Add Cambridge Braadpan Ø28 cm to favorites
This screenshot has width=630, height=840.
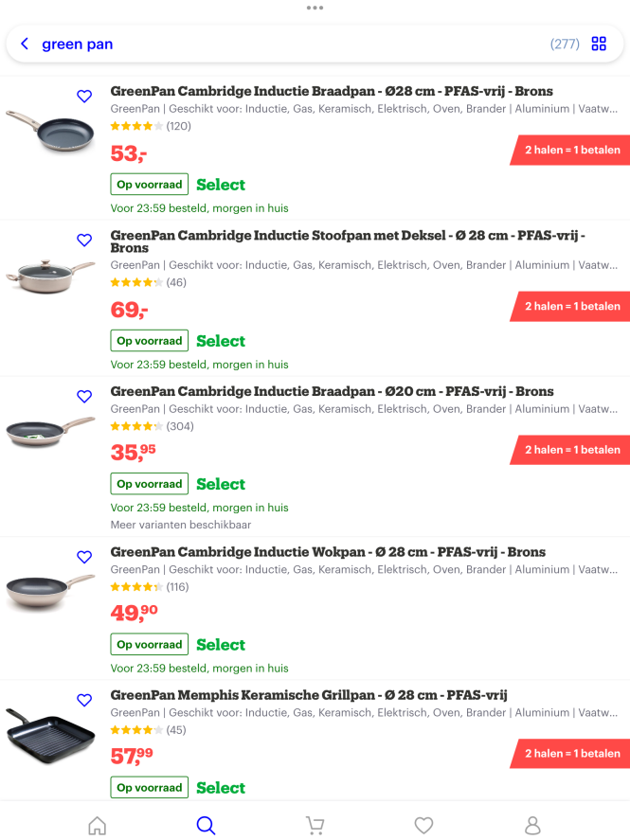[x=84, y=97]
